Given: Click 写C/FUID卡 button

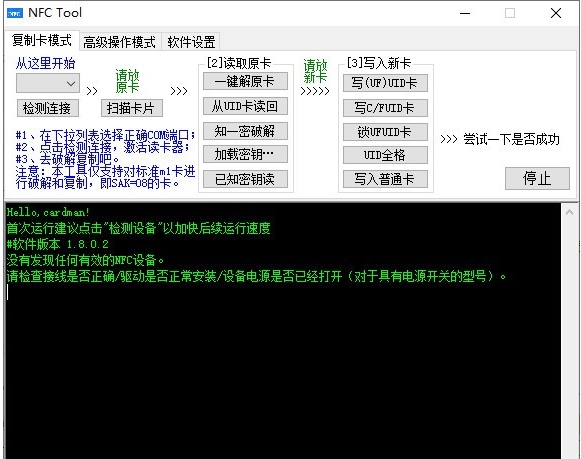Looking at the screenshot, I should pyautogui.click(x=385, y=108).
